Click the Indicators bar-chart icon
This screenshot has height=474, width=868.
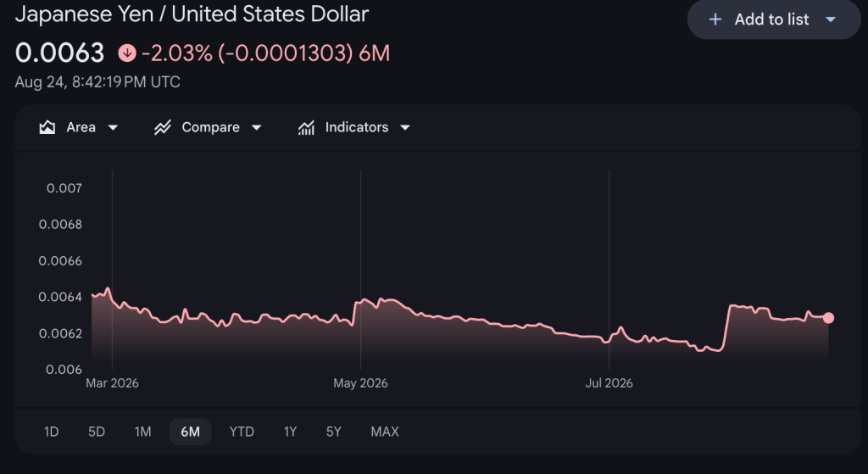tap(306, 128)
